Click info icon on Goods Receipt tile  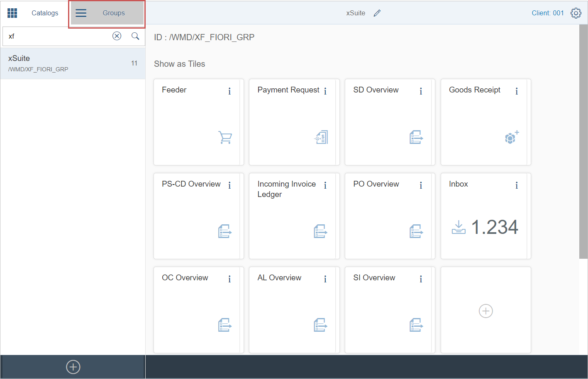(x=517, y=91)
